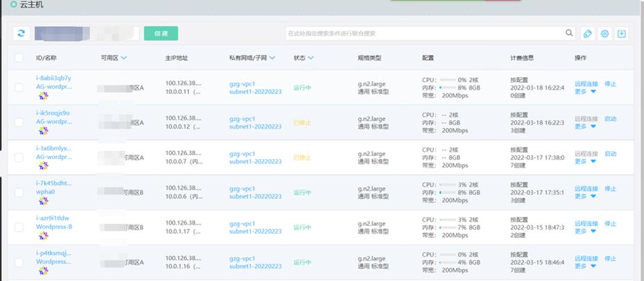
Task: Toggle the select-all header checkbox
Action: tap(19, 58)
